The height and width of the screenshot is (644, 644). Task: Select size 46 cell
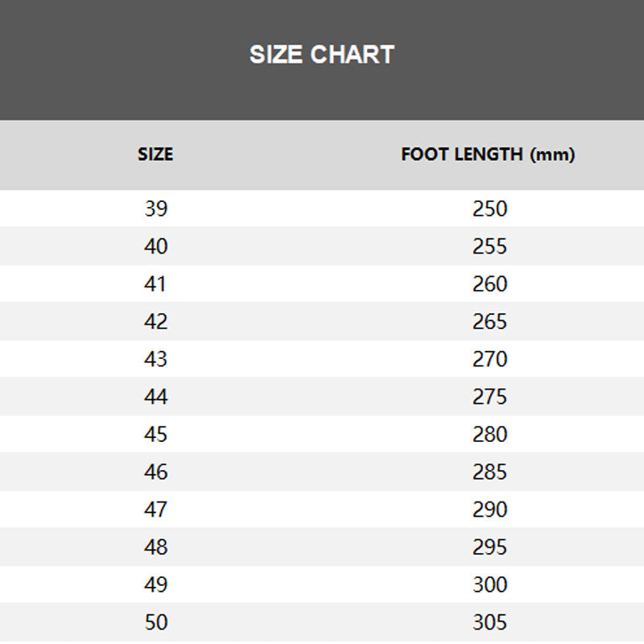pos(155,472)
